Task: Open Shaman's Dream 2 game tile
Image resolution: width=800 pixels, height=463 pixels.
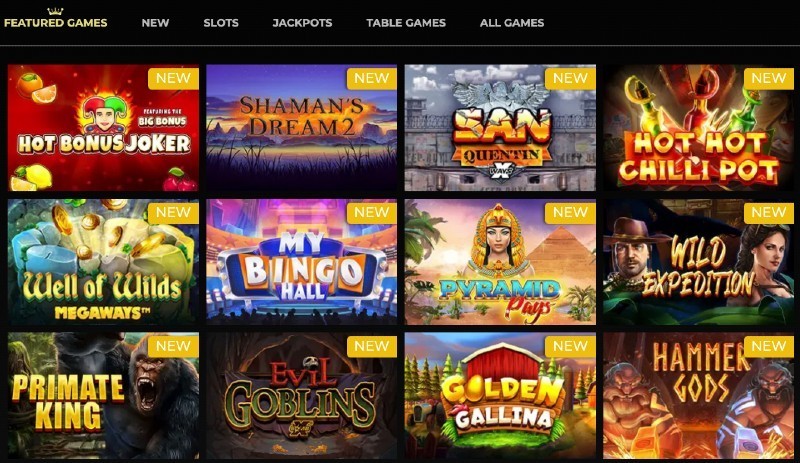Action: coord(302,128)
